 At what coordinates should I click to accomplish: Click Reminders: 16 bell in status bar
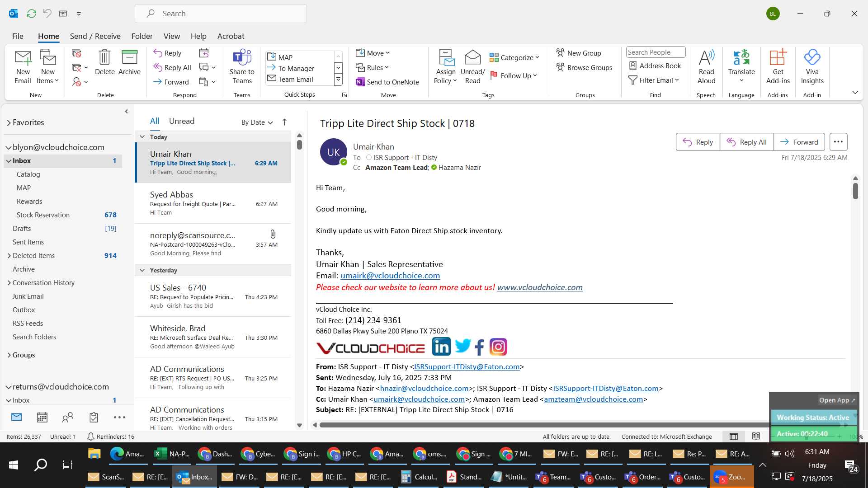(110, 436)
